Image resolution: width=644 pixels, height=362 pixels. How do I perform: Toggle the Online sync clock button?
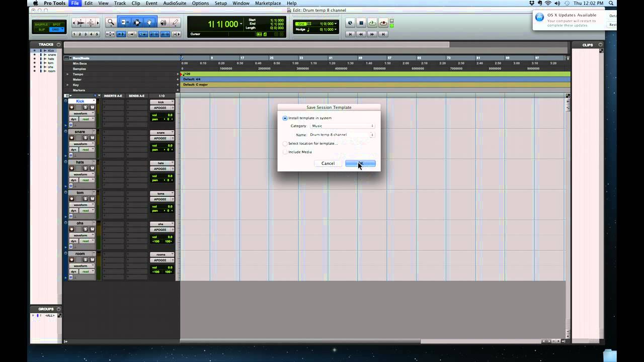350,23
